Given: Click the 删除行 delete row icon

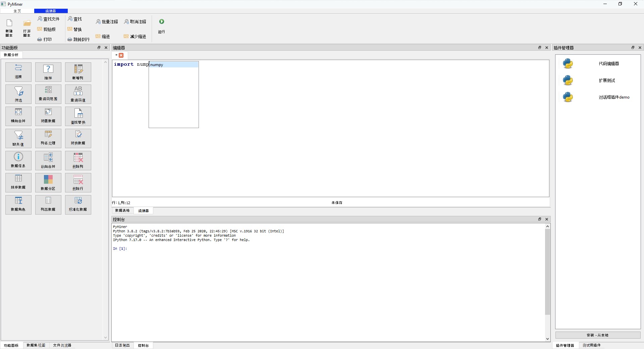Looking at the screenshot, I should pyautogui.click(x=78, y=182).
